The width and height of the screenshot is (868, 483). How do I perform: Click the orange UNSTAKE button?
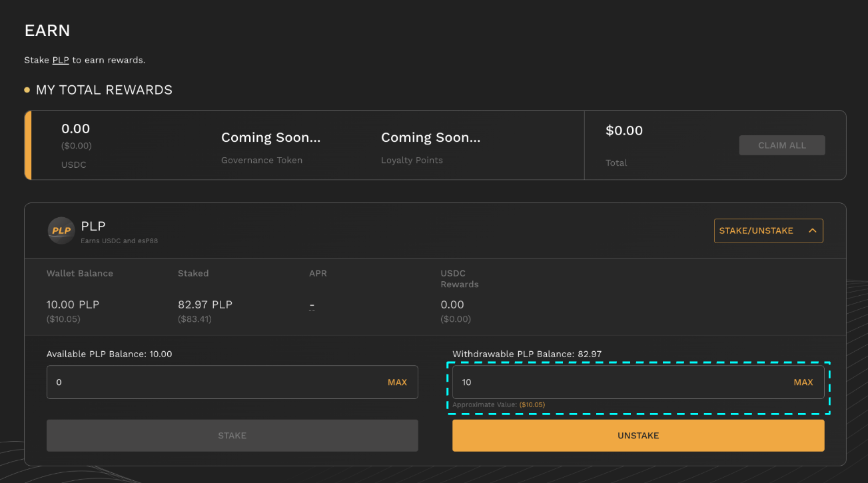click(638, 435)
